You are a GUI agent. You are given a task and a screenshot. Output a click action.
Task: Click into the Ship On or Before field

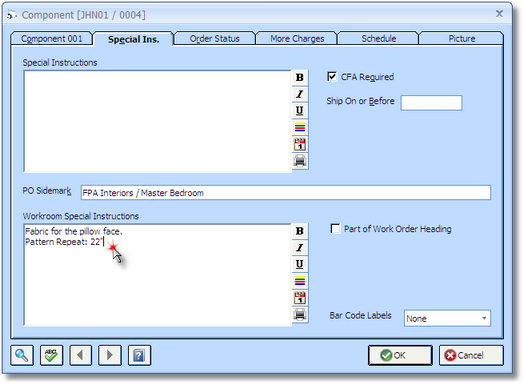(431, 103)
